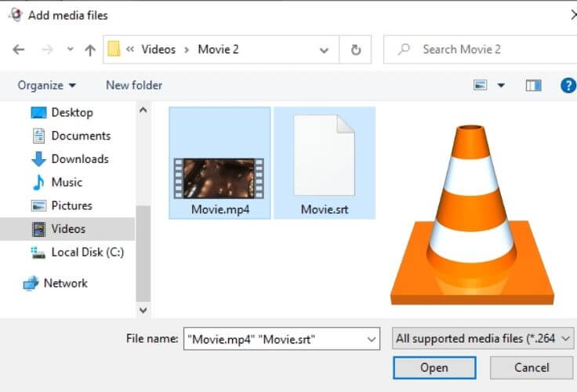Open the Help question mark icon

point(568,85)
